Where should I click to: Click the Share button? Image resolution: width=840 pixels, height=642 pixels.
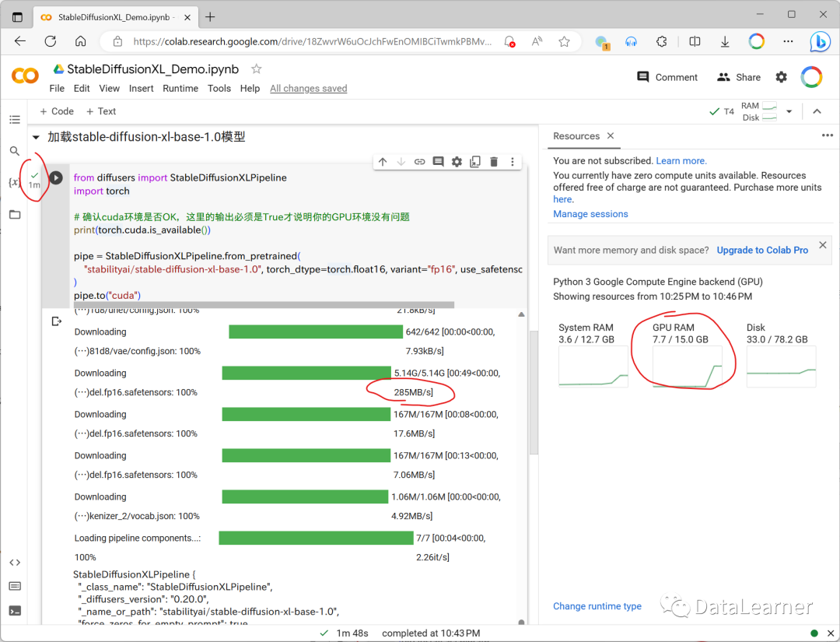point(739,77)
